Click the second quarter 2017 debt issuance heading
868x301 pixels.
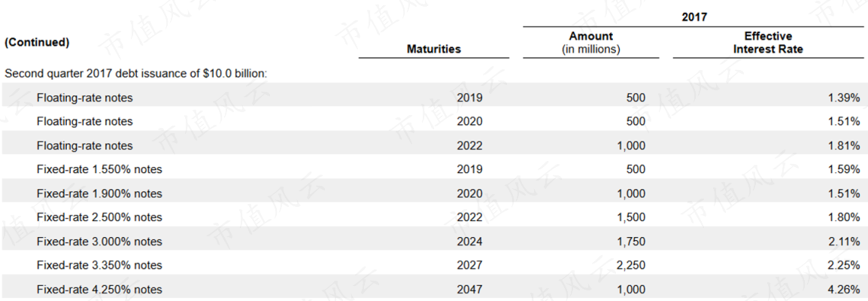pyautogui.click(x=136, y=74)
